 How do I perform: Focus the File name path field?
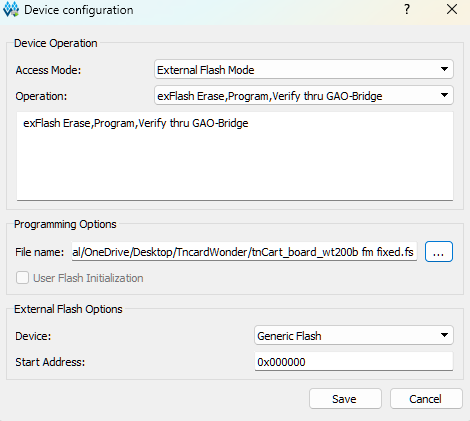(x=244, y=252)
